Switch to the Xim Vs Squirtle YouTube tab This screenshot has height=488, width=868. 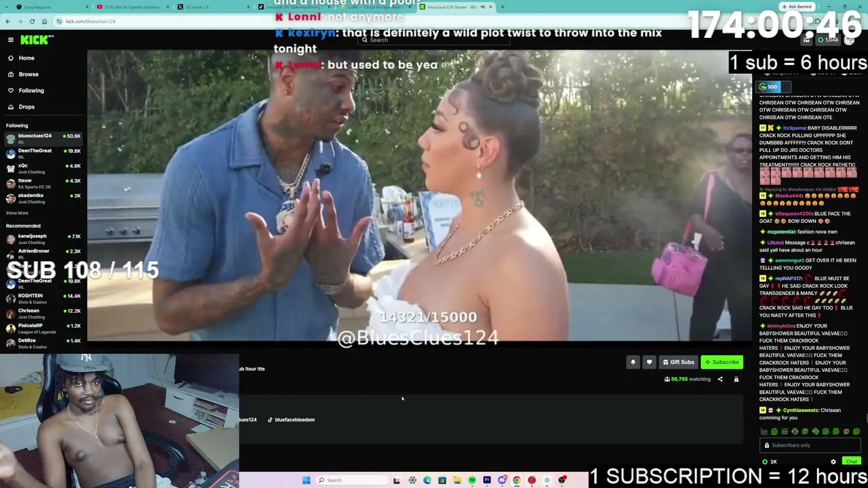point(134,7)
